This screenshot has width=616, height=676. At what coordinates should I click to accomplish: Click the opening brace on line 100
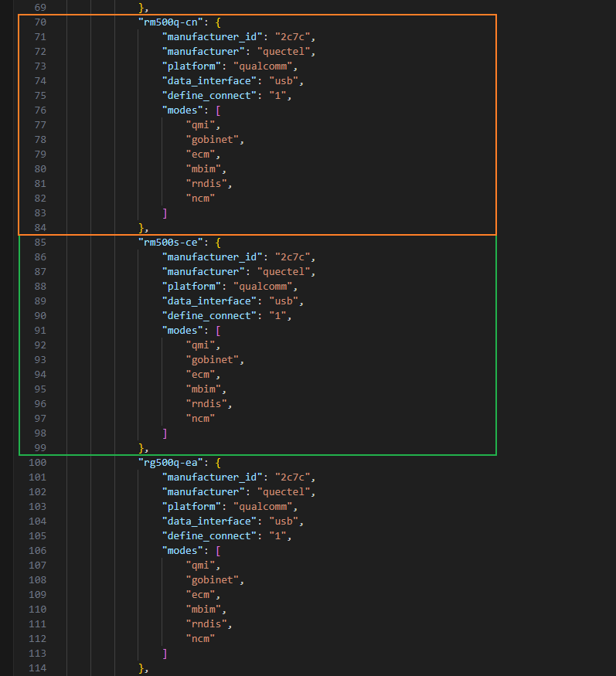tap(219, 463)
